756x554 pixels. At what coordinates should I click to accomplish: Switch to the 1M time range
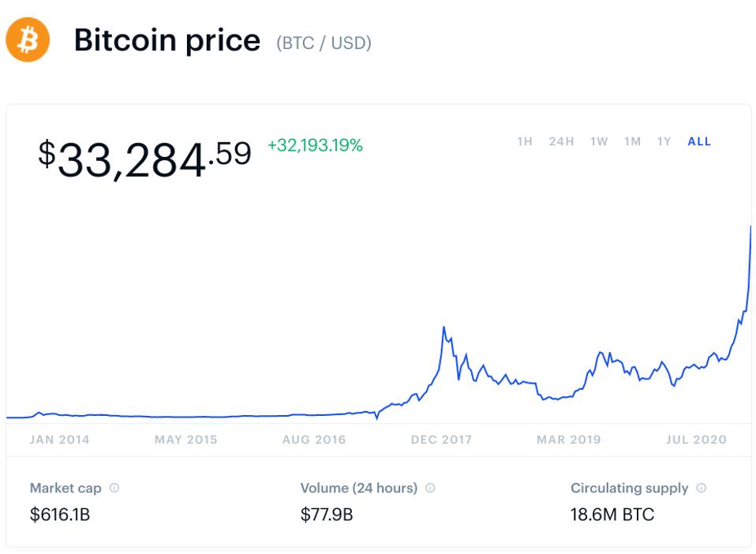click(632, 142)
